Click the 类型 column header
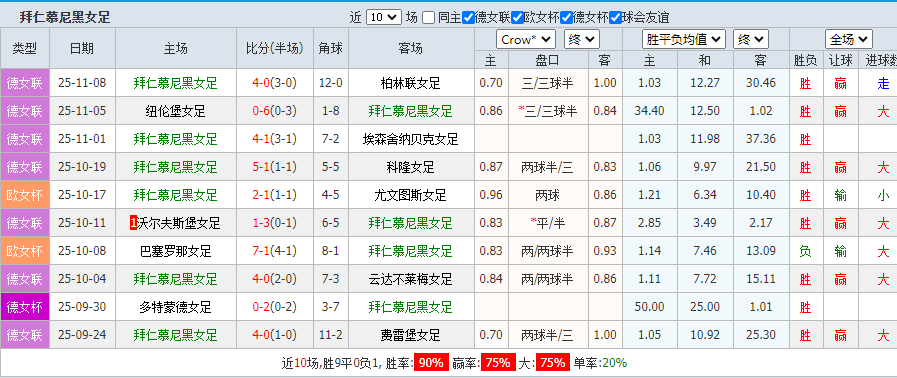The image size is (897, 378). (25, 49)
